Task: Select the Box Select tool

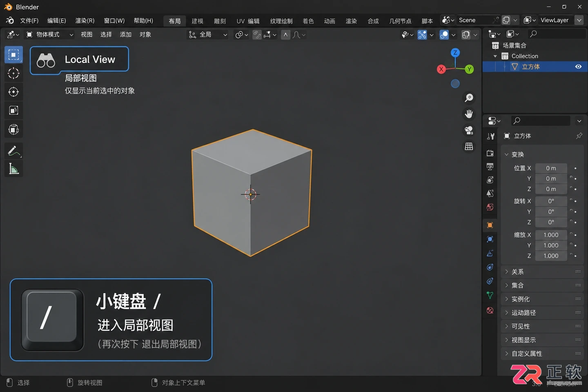Action: tap(13, 55)
